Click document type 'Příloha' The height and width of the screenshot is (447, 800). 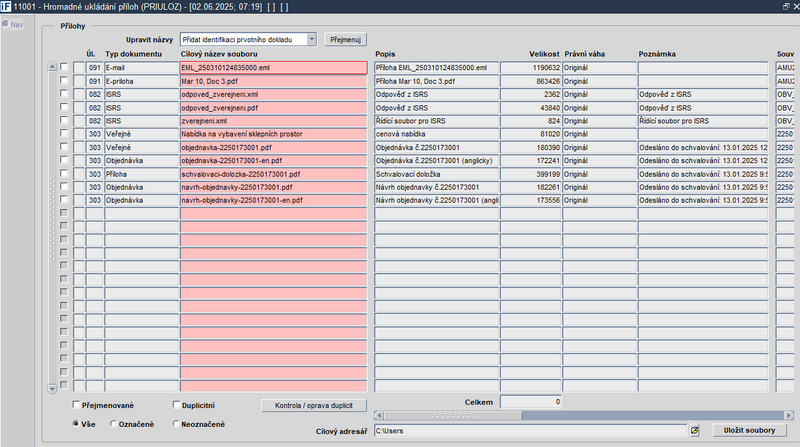pos(141,174)
